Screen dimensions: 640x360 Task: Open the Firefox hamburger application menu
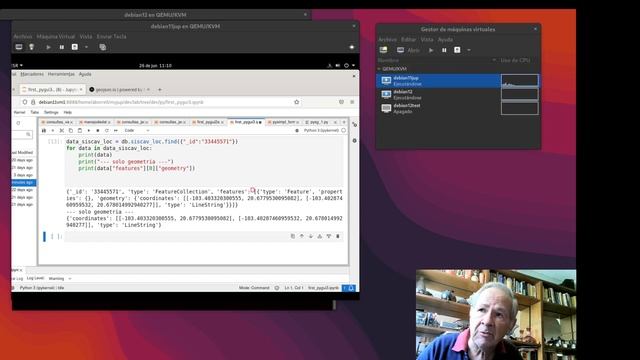click(352, 102)
